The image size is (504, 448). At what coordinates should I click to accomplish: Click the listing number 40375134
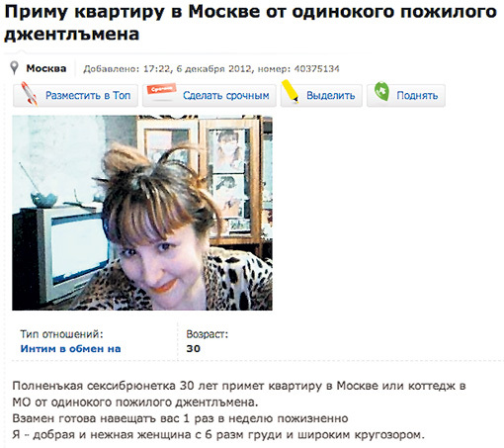[316, 69]
